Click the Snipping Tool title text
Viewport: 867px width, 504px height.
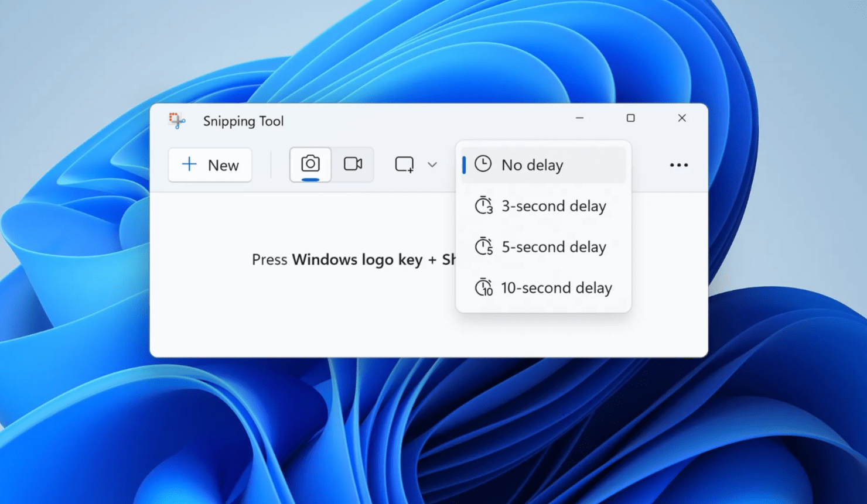tap(243, 121)
